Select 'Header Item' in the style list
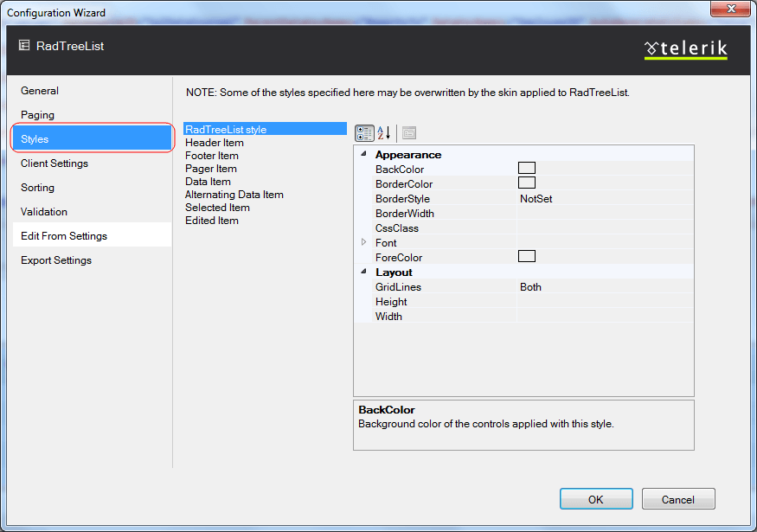Viewport: 757px width, 532px height. point(265,143)
